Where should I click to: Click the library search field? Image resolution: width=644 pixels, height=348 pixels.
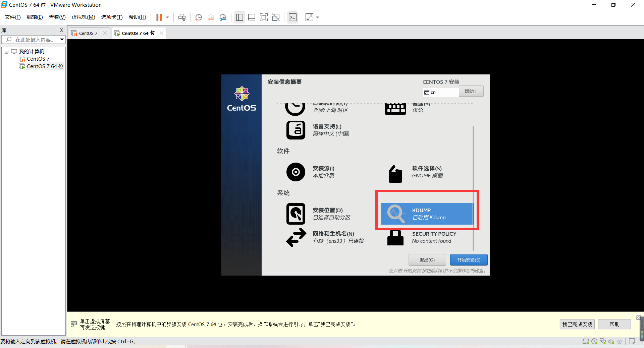(31, 40)
